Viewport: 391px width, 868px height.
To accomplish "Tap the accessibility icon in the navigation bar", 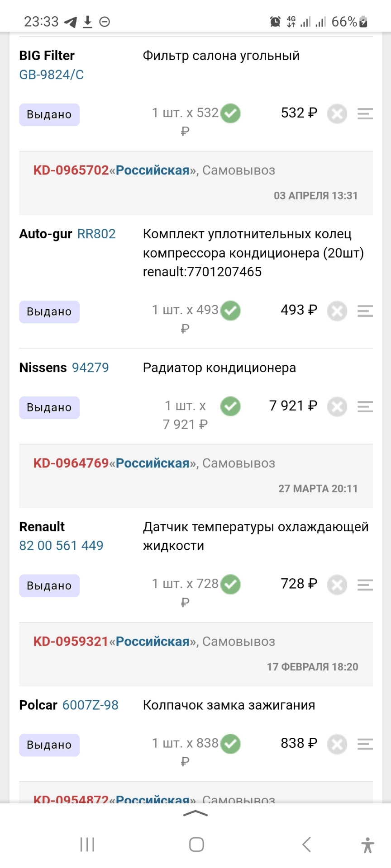I will [x=367, y=843].
